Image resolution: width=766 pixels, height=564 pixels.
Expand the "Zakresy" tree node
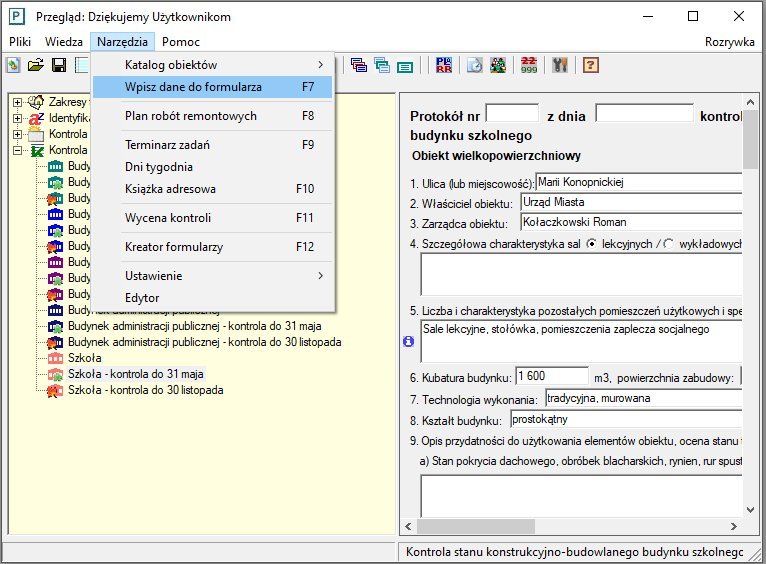(x=17, y=102)
